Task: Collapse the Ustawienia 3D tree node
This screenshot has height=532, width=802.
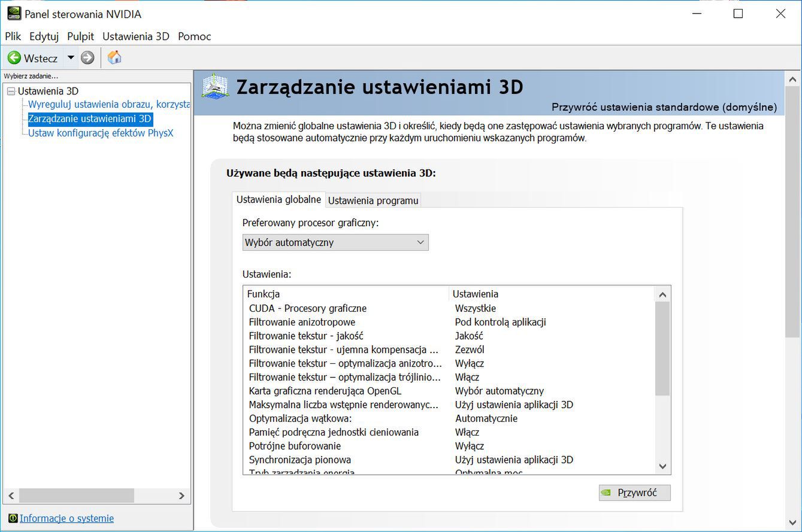Action: 11,92
